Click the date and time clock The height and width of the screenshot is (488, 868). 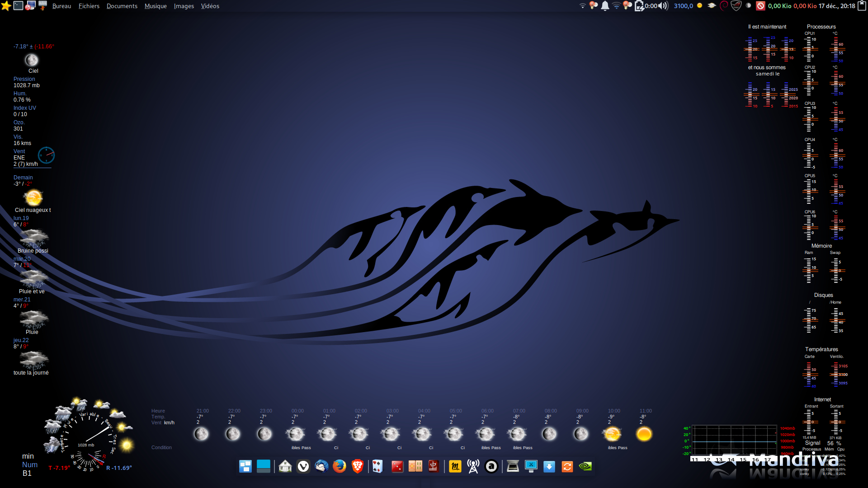pyautogui.click(x=837, y=6)
